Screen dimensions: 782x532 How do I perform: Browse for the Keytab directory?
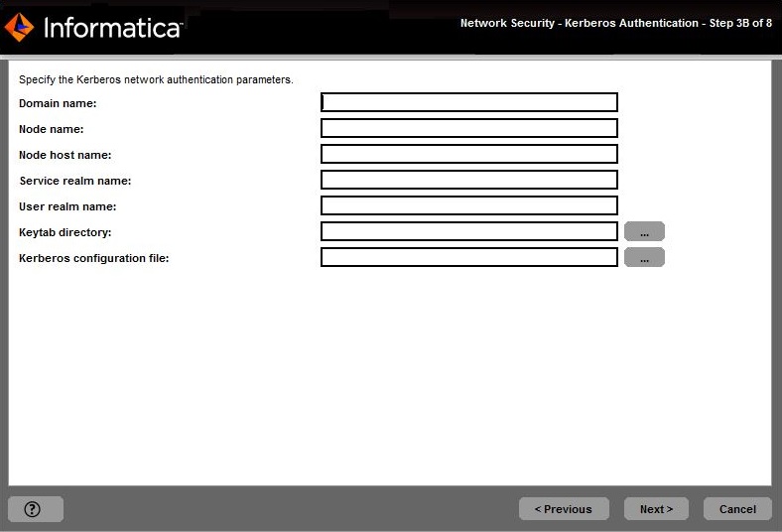[644, 231]
